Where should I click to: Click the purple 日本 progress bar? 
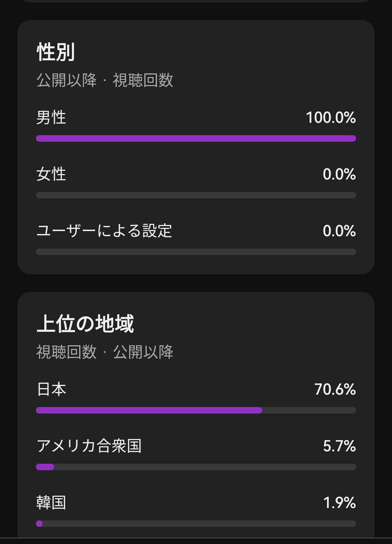click(149, 410)
